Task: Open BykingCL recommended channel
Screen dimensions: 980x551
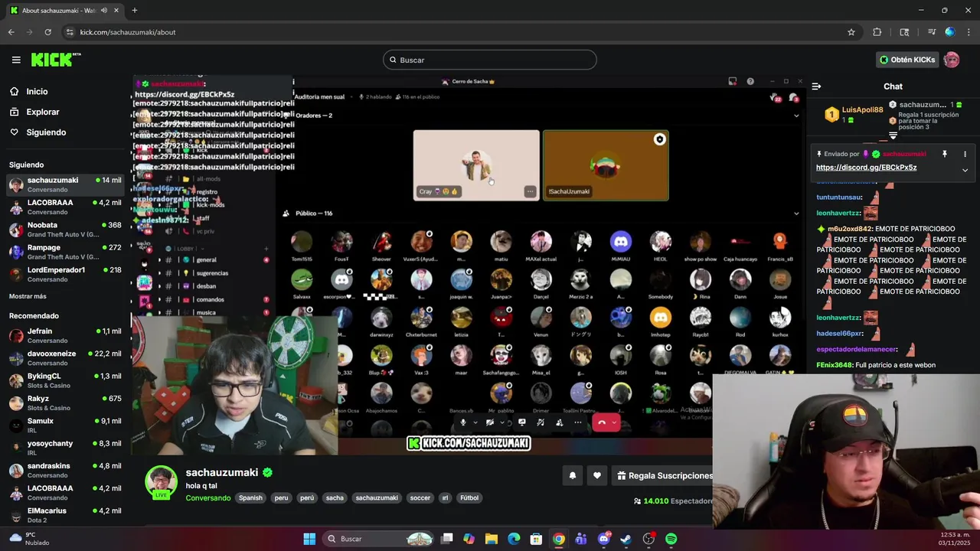Action: pyautogui.click(x=65, y=380)
